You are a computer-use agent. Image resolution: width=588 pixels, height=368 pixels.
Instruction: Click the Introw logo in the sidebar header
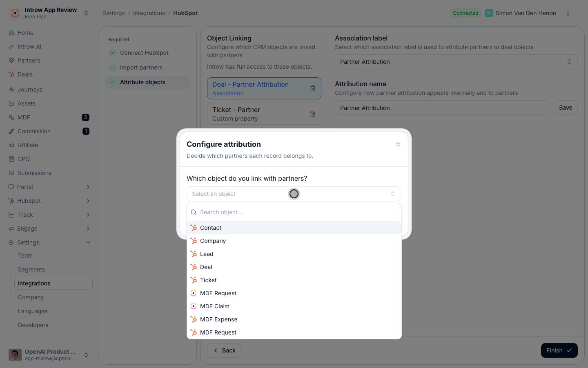(x=15, y=13)
